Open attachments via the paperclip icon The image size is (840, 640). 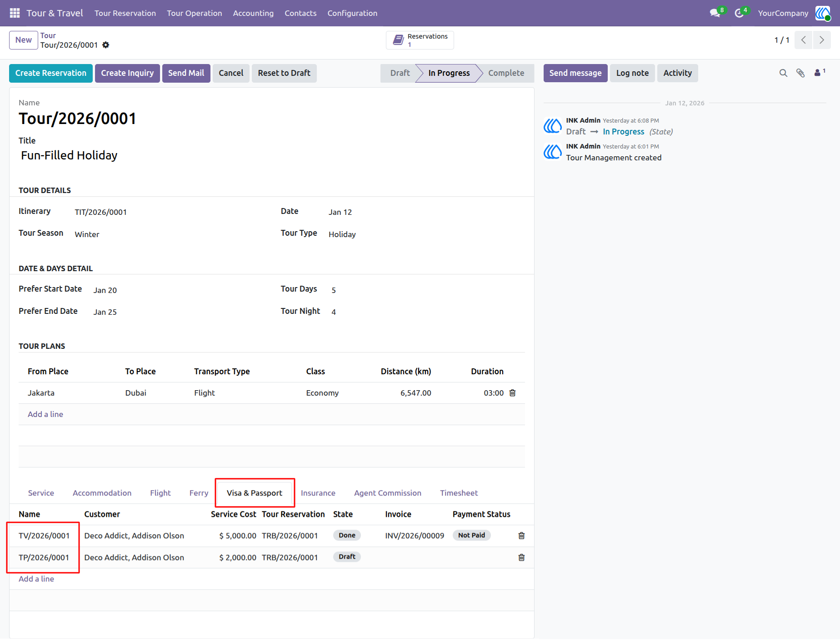tap(800, 73)
